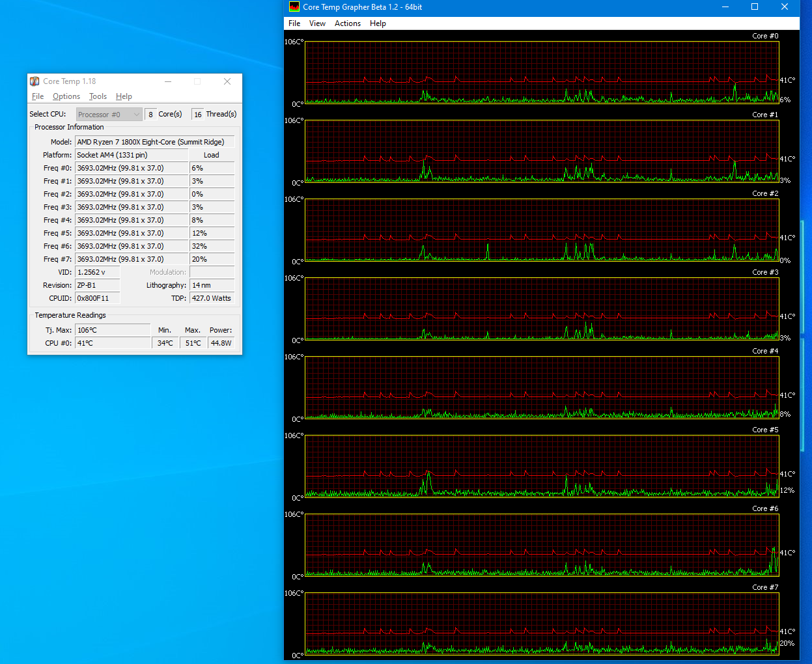Open the File menu in Core Temp
Viewport: 812px width, 664px height.
(38, 96)
